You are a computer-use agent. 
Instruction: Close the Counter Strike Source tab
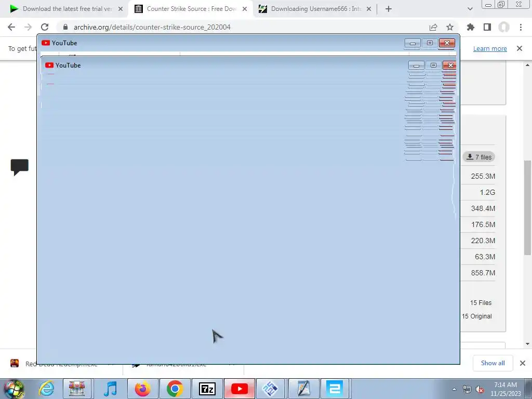[x=245, y=9]
